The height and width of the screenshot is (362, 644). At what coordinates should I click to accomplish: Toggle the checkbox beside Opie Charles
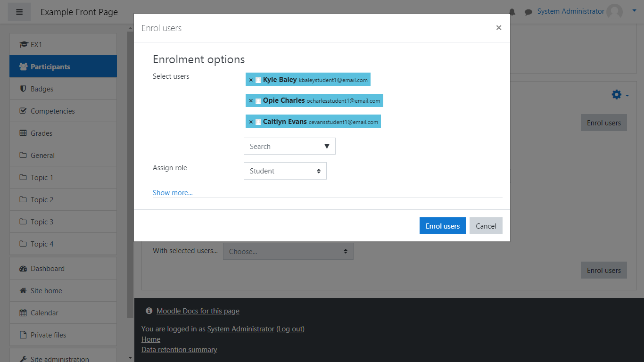point(258,101)
